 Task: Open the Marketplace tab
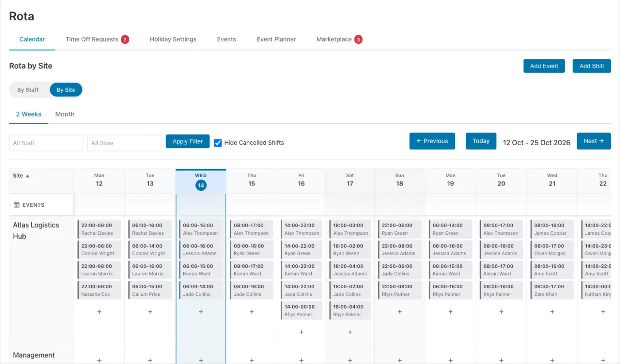(x=339, y=39)
